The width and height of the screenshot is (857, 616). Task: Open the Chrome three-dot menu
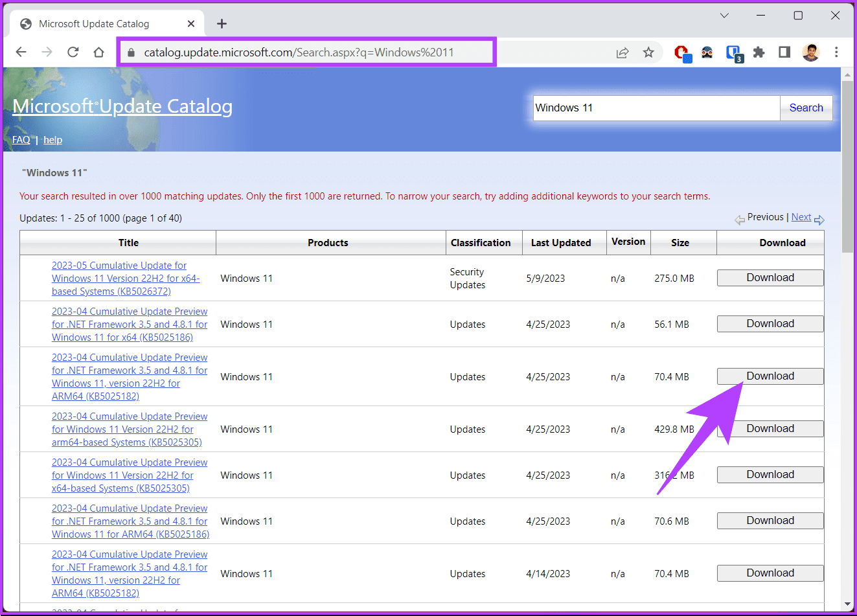836,52
